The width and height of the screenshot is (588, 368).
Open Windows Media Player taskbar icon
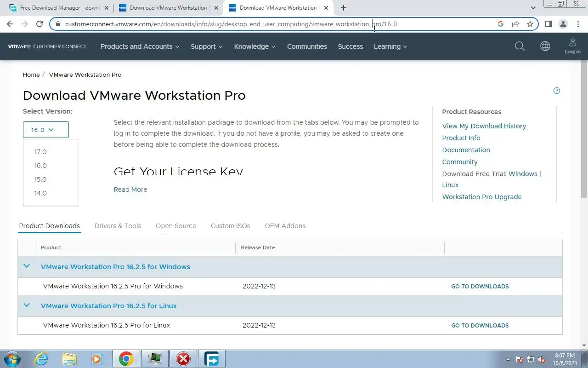[97, 359]
